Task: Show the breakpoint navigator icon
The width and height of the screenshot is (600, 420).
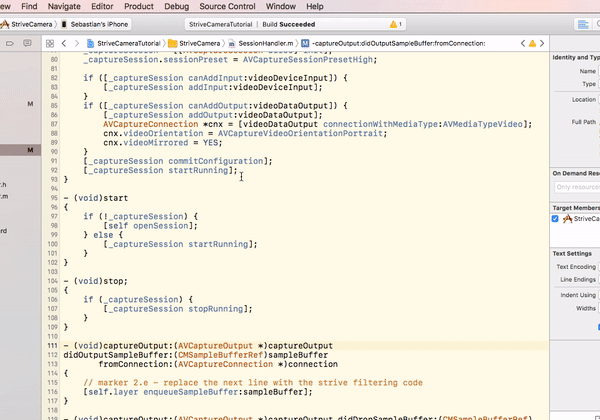Action: [x=10, y=43]
